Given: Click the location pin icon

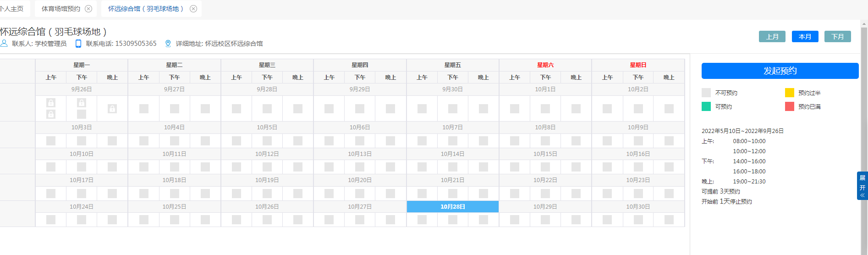Looking at the screenshot, I should click(168, 44).
